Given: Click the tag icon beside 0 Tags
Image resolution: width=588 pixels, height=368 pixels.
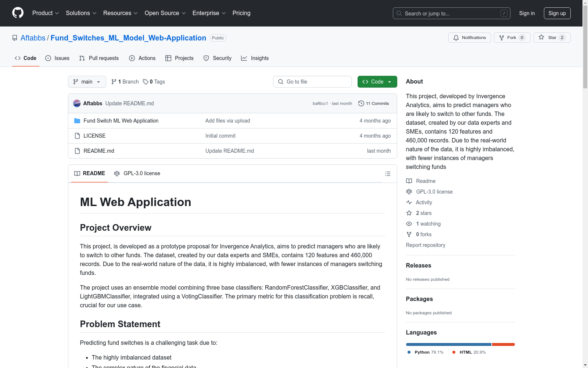Looking at the screenshot, I should 146,82.
